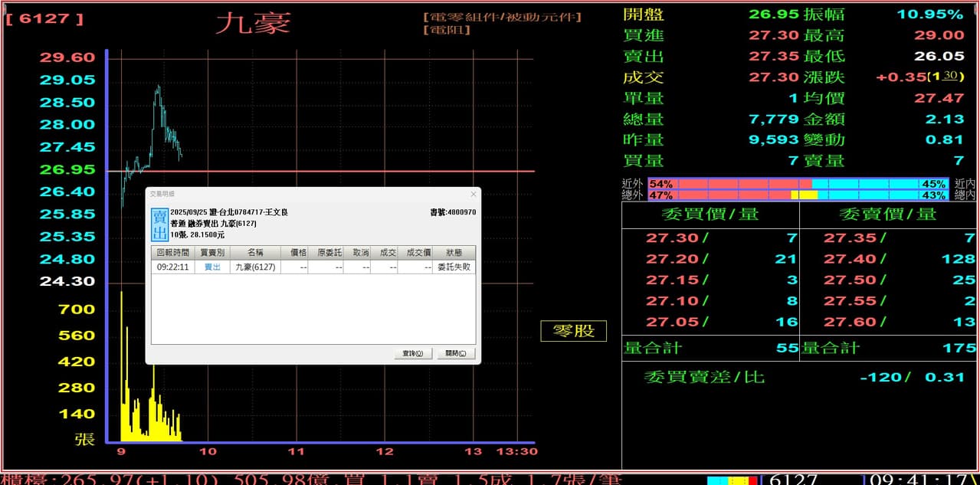This screenshot has width=980, height=485.
Task: Click the 27.50 ask price row
Action: (850, 280)
